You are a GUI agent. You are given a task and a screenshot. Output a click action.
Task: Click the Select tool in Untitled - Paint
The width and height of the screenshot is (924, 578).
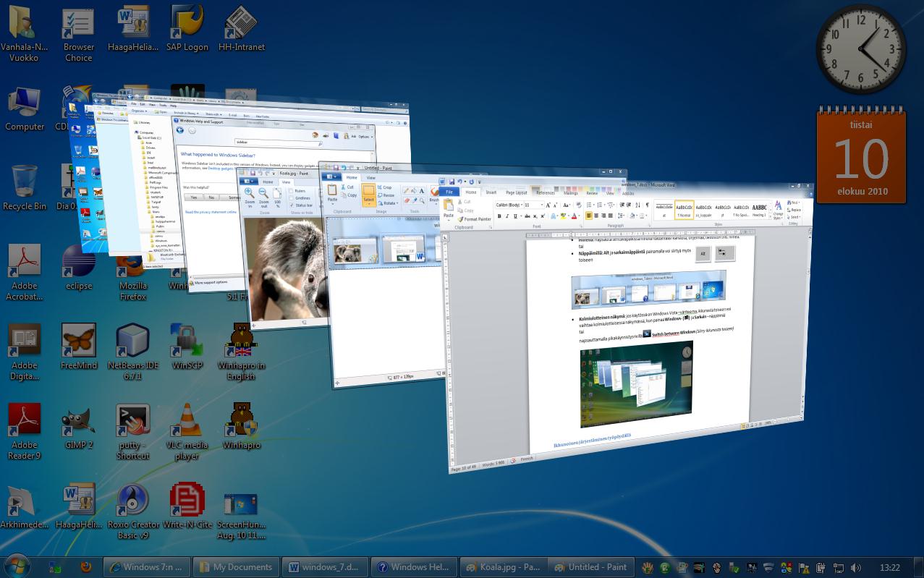(368, 195)
